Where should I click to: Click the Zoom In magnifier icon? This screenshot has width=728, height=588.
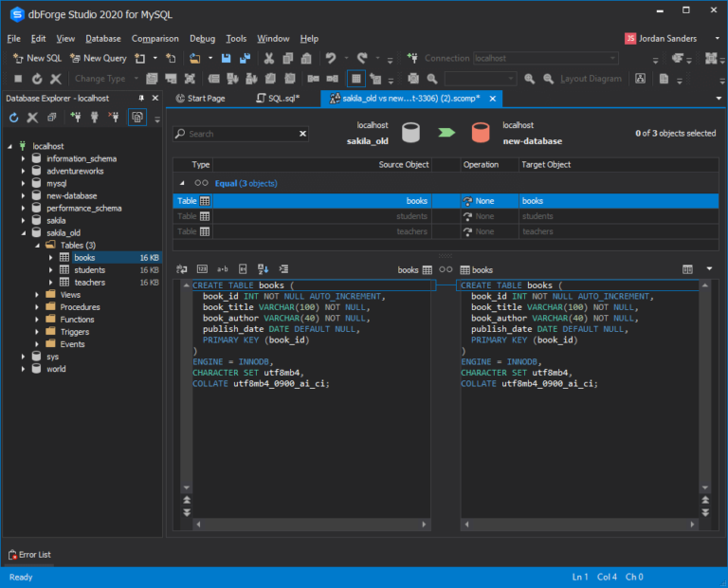[x=529, y=79]
